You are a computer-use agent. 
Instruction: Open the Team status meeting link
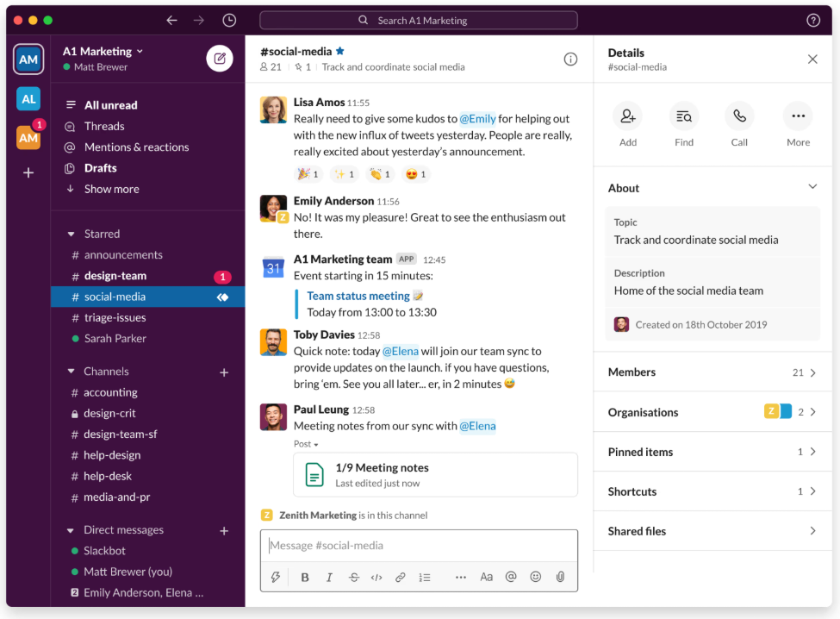pyautogui.click(x=358, y=296)
